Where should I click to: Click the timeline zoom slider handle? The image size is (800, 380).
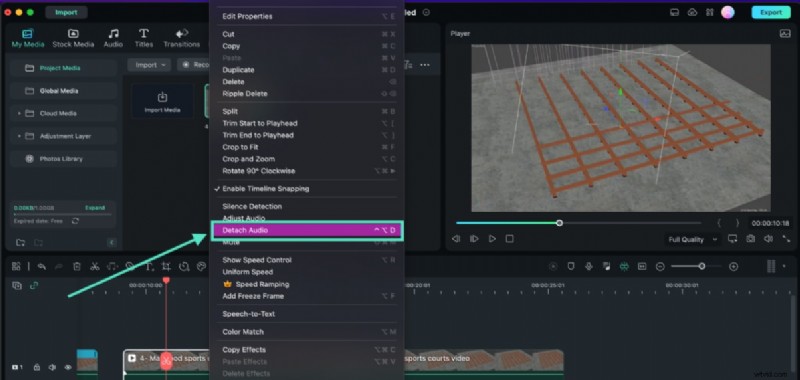point(702,266)
